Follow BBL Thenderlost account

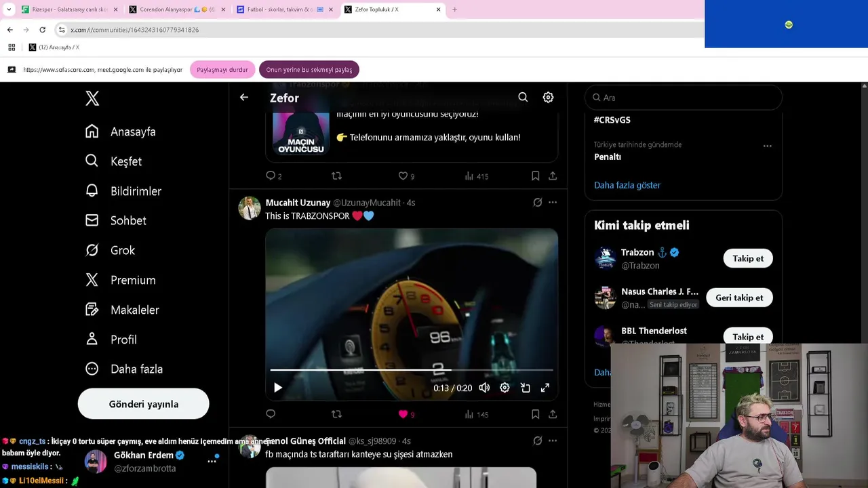pos(748,337)
